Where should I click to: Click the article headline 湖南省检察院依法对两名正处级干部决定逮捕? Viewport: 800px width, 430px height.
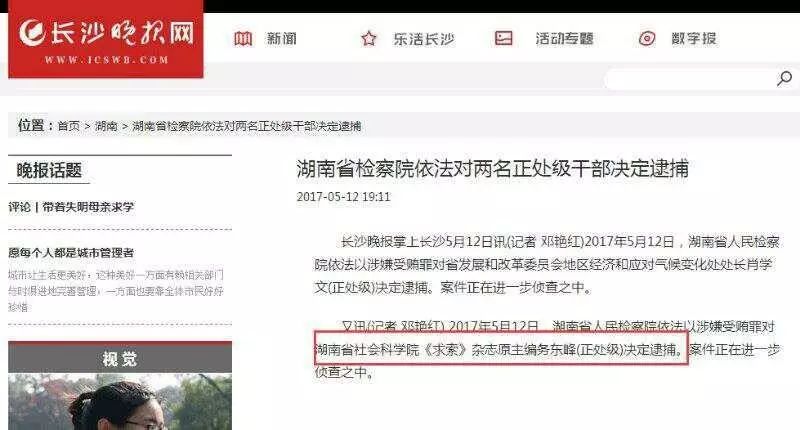click(492, 168)
